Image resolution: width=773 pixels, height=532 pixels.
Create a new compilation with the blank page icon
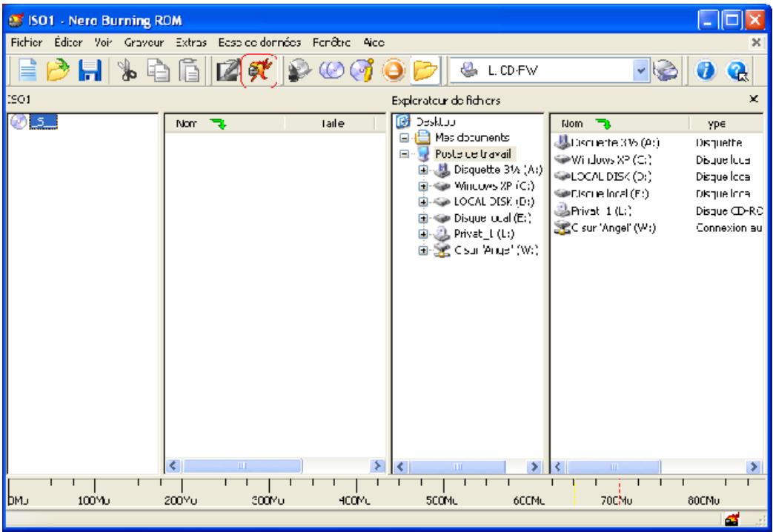click(x=28, y=71)
